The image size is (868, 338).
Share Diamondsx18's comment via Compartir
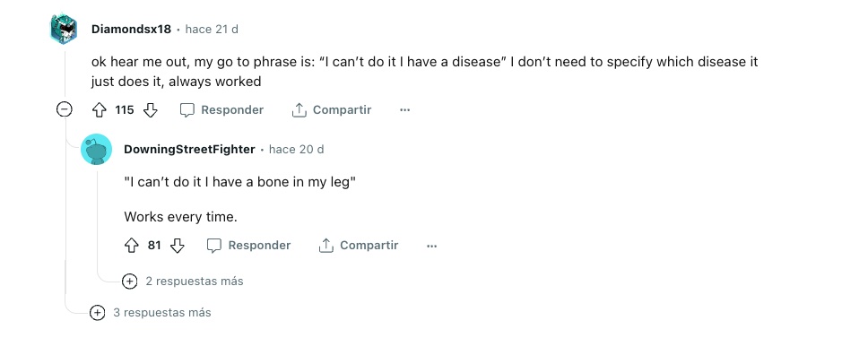[332, 110]
